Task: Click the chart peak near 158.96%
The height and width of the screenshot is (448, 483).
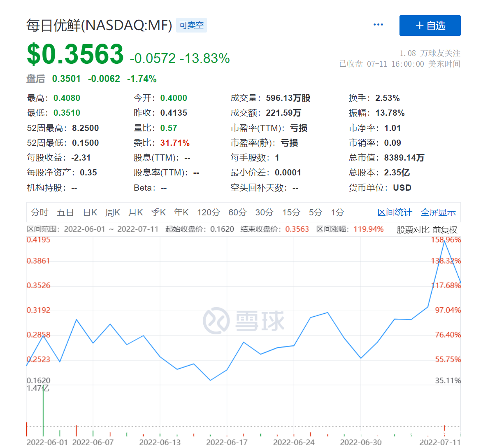Action: (x=444, y=242)
